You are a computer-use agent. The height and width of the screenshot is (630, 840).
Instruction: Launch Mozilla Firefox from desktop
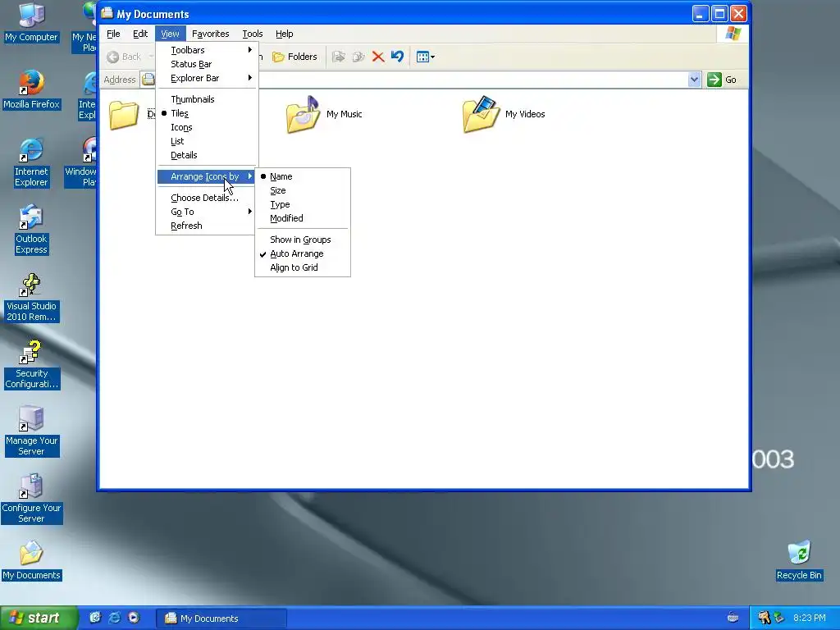click(31, 89)
